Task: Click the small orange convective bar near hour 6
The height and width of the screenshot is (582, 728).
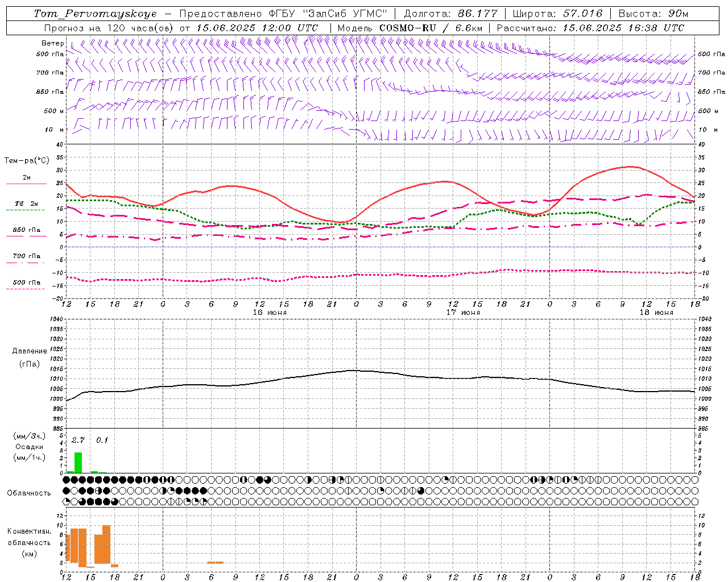Action: 216,563
